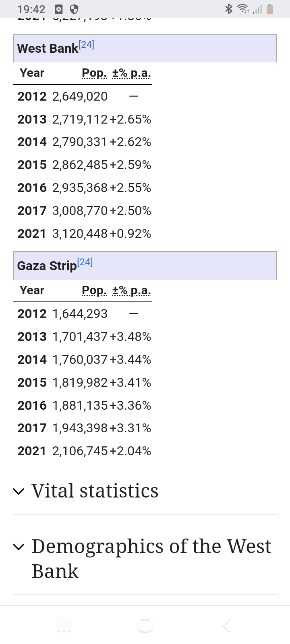Viewport: 290px width, 644px height.
Task: Open citation 24 beside Gaza Strip
Action: (85, 262)
